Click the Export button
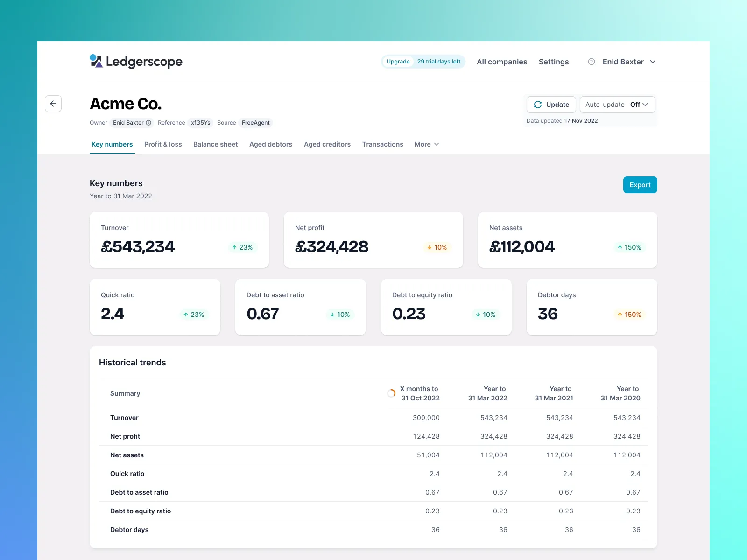 pos(640,185)
